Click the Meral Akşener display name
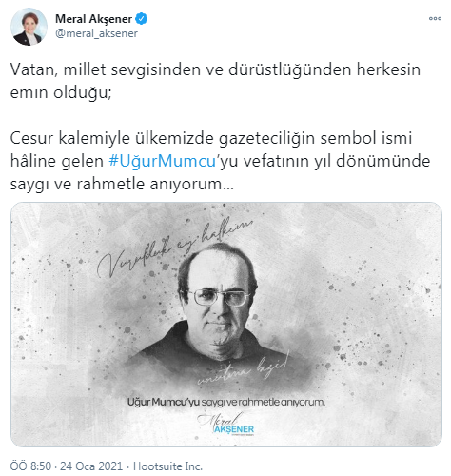 pyautogui.click(x=93, y=19)
